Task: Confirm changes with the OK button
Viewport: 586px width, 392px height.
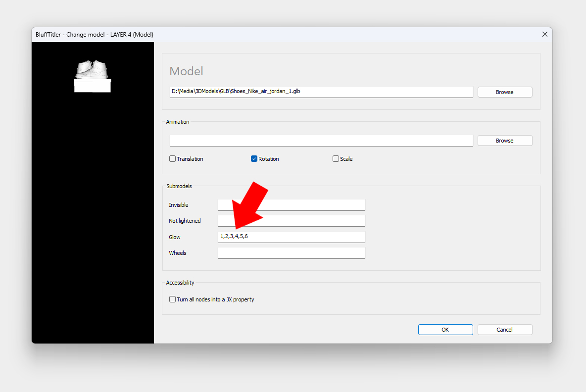Action: pos(445,330)
